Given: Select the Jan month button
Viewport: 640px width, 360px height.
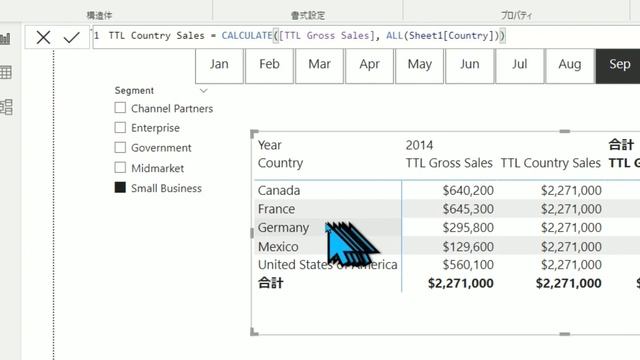Looking at the screenshot, I should click(x=219, y=66).
